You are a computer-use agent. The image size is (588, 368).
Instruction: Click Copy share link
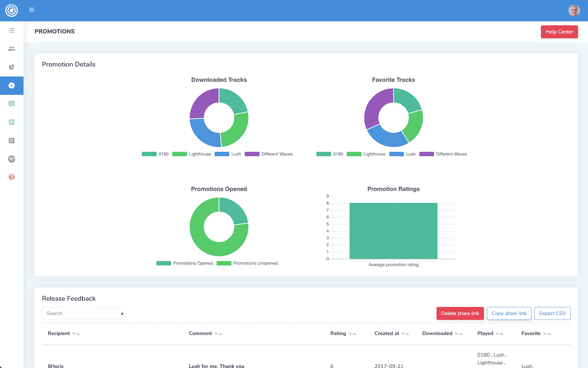click(509, 313)
